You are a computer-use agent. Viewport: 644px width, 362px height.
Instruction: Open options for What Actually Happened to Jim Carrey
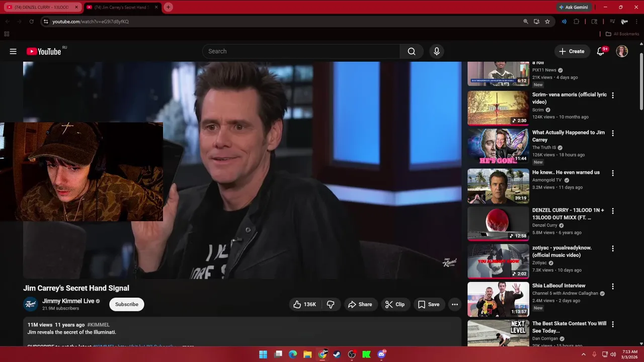[613, 133]
